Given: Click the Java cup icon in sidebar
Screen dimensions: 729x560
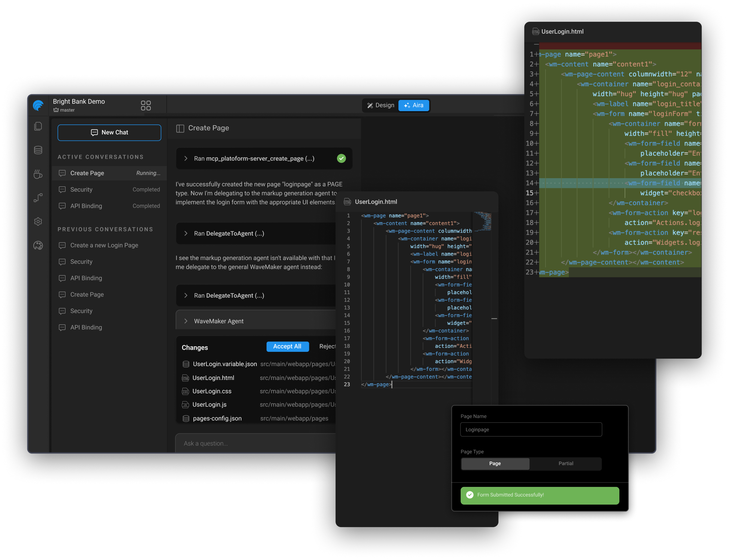Looking at the screenshot, I should tap(38, 174).
